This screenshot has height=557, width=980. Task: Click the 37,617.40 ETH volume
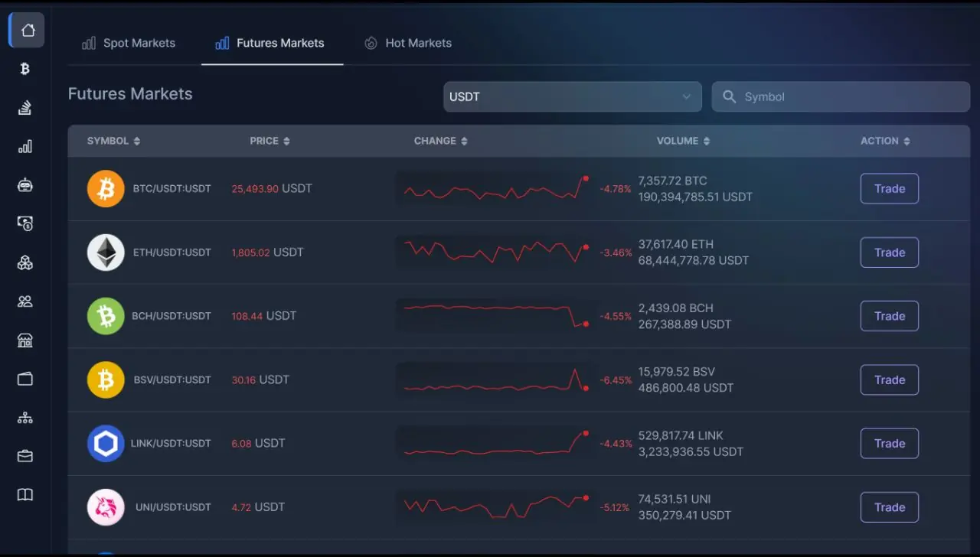[x=676, y=244]
